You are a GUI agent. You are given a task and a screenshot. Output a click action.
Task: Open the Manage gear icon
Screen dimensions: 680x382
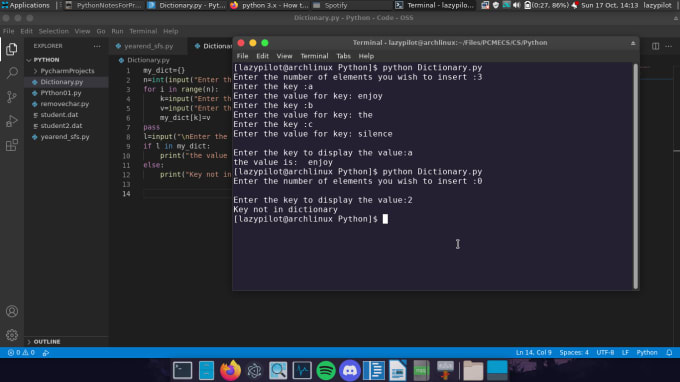12,335
